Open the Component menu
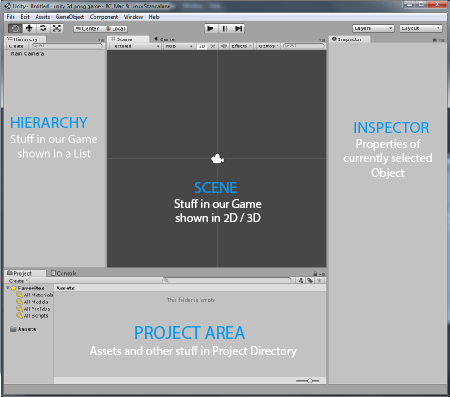The image size is (450, 397). pos(104,17)
